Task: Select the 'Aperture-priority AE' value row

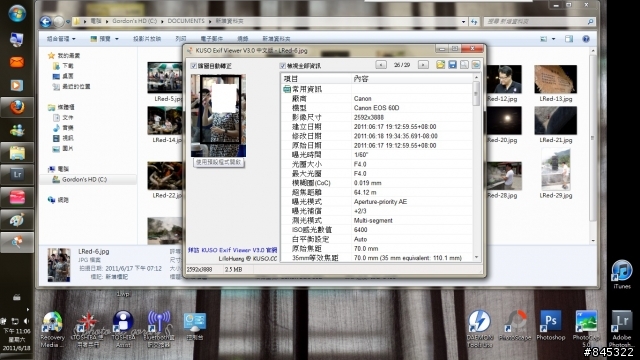Action: pyautogui.click(x=380, y=202)
